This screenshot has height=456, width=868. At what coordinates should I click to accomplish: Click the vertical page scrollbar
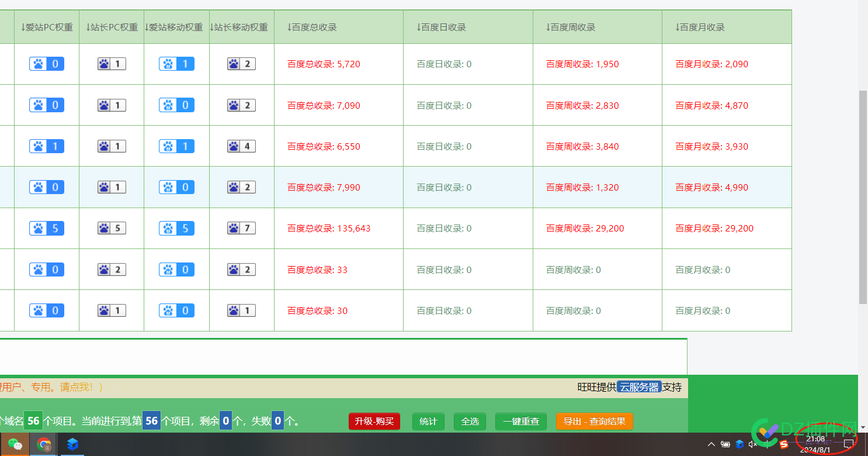click(863, 196)
